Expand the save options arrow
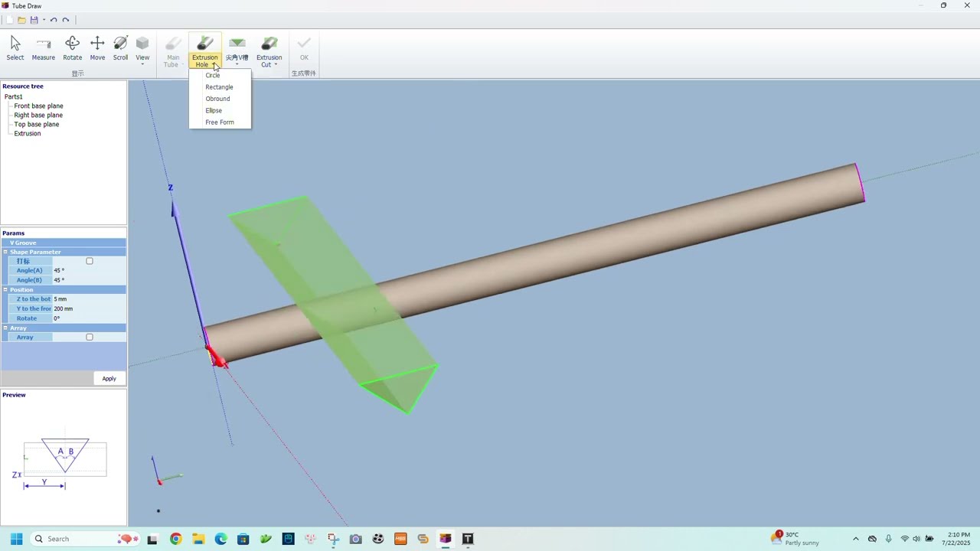 pyautogui.click(x=44, y=20)
